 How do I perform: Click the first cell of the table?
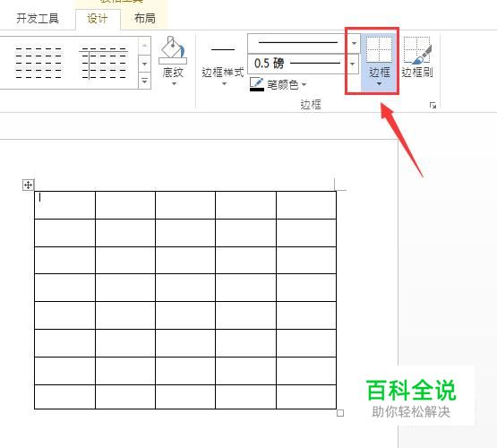[x=64, y=205]
